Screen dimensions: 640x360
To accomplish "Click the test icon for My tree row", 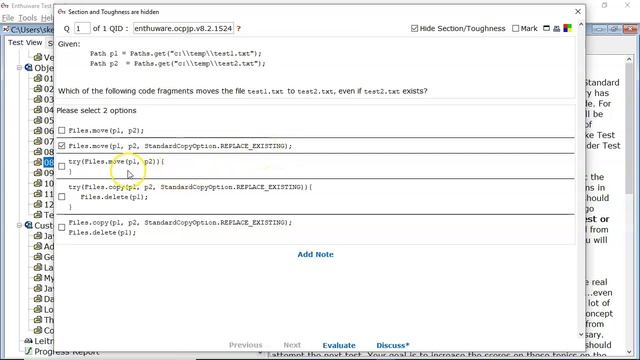I will 38,278.
